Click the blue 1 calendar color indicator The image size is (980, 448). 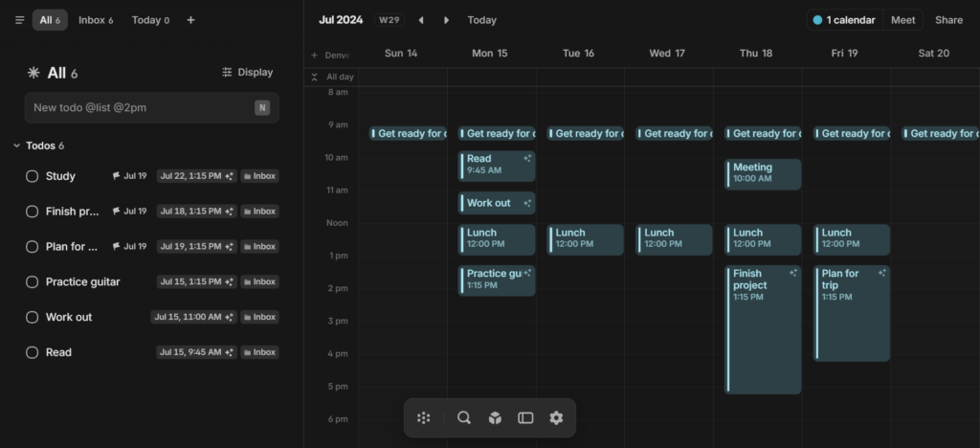click(817, 20)
